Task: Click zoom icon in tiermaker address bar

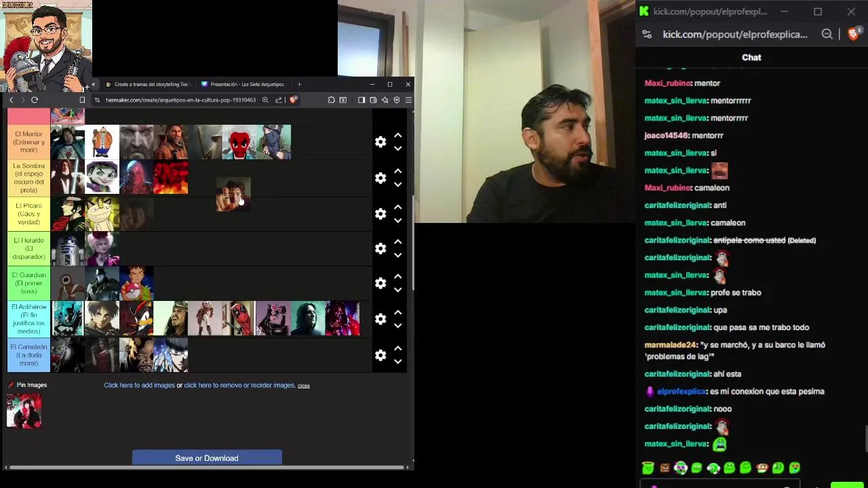Action: point(265,100)
